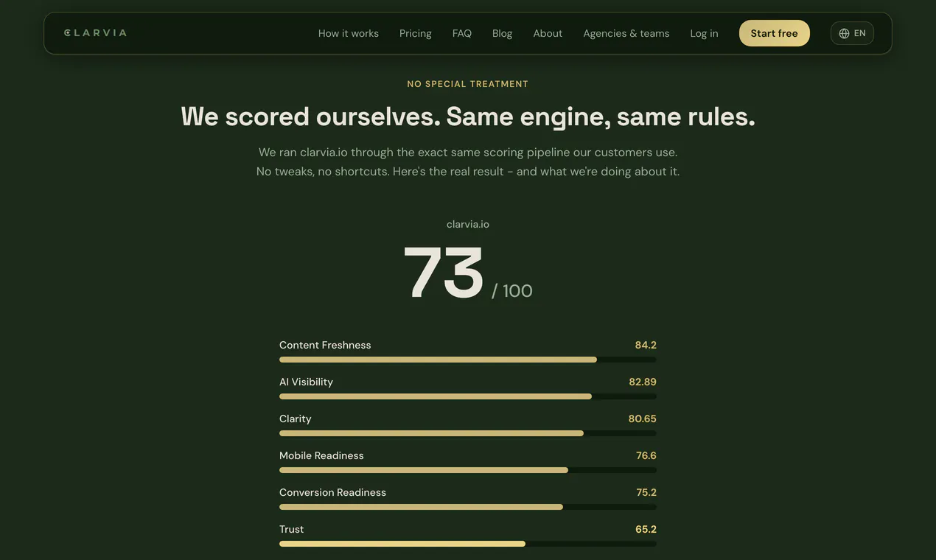Select the Conversion Readiness label

pos(333,492)
